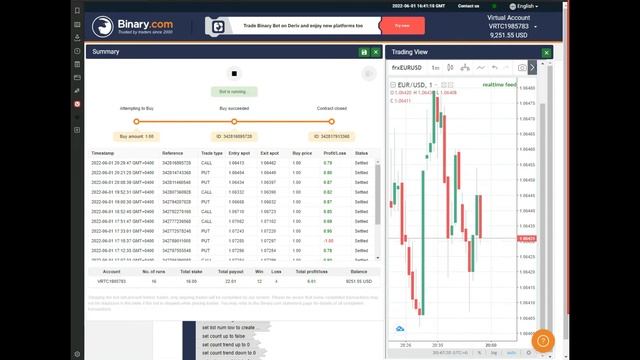Click the faded round button right of stop

[x=369, y=73]
